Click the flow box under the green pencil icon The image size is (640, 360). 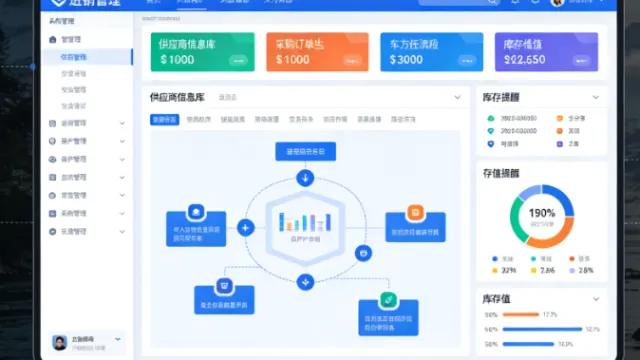[x=388, y=318]
